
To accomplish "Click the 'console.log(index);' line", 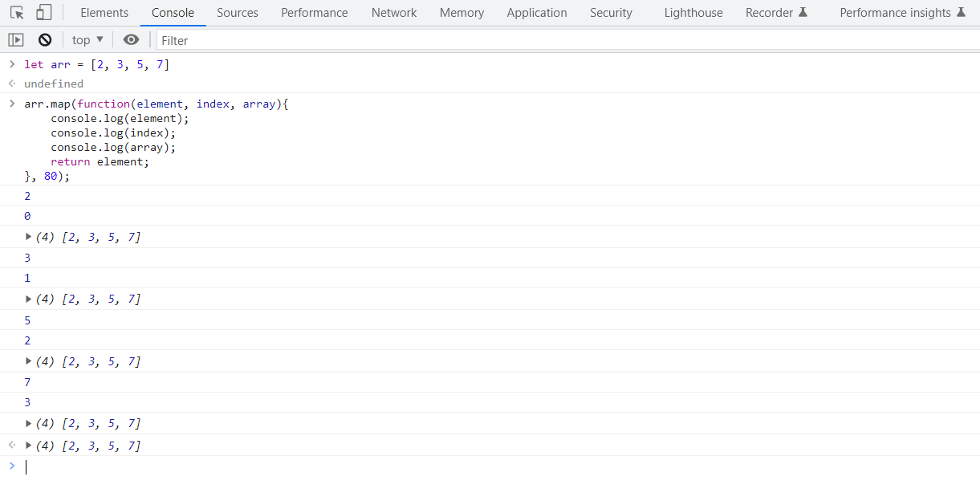I will 113,133.
